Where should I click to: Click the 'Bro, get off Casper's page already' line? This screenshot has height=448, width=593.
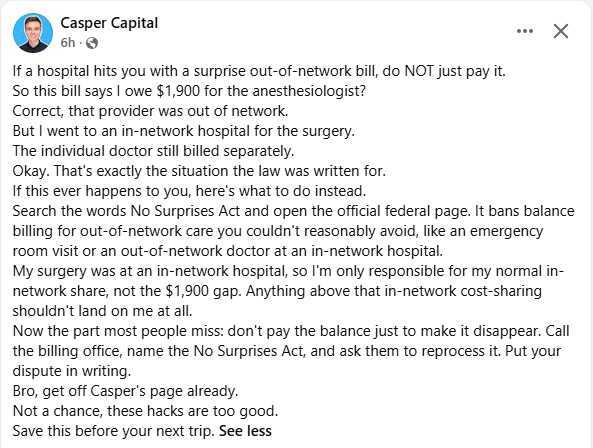click(126, 391)
